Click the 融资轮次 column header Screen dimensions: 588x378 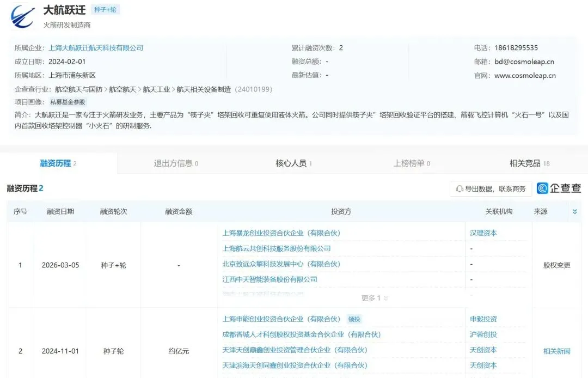click(x=113, y=211)
